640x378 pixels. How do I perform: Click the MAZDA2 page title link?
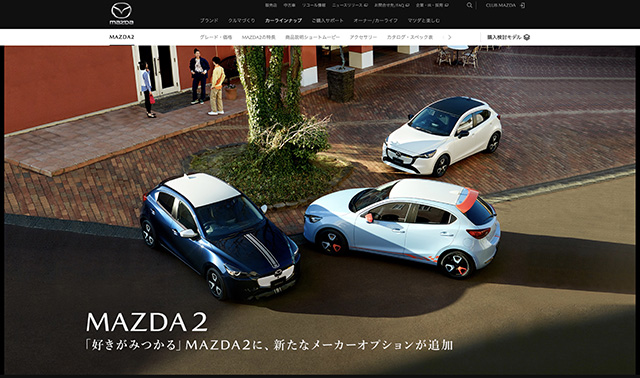(x=122, y=37)
